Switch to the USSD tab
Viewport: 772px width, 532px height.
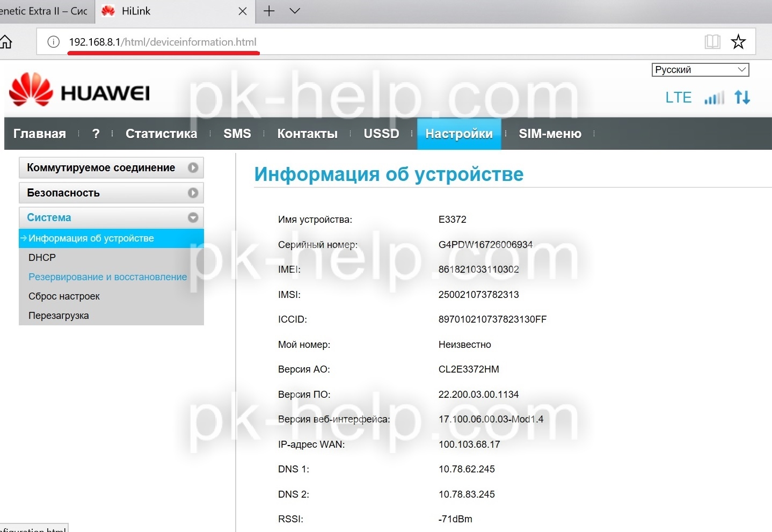click(x=381, y=134)
